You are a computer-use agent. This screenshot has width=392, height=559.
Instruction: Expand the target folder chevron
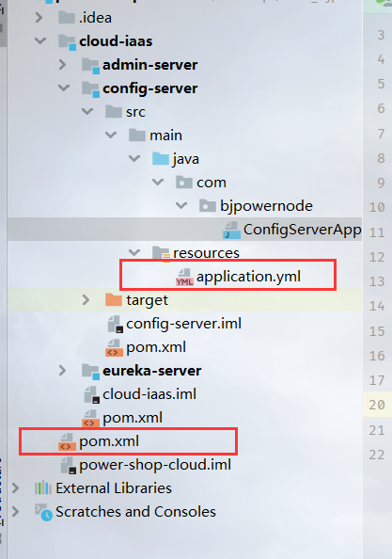click(x=86, y=300)
